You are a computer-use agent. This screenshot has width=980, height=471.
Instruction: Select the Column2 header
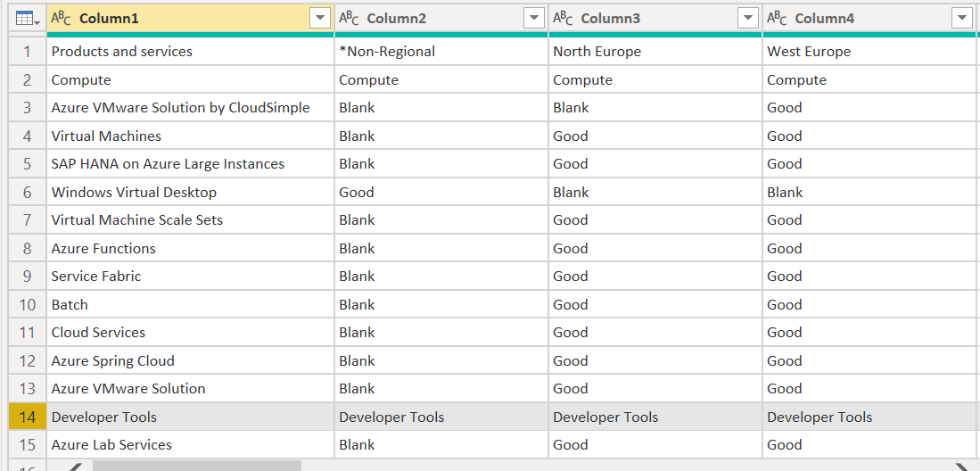441,19
